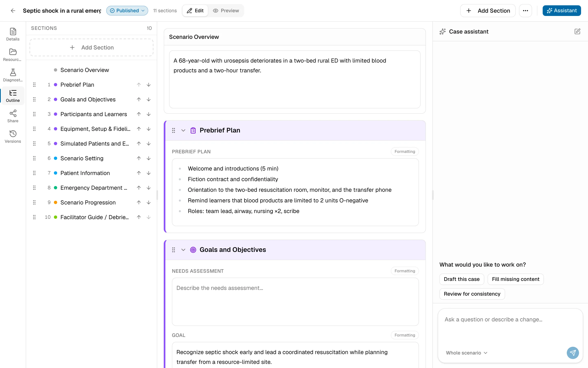
Task: Open the three-dot more options menu
Action: pos(525,10)
